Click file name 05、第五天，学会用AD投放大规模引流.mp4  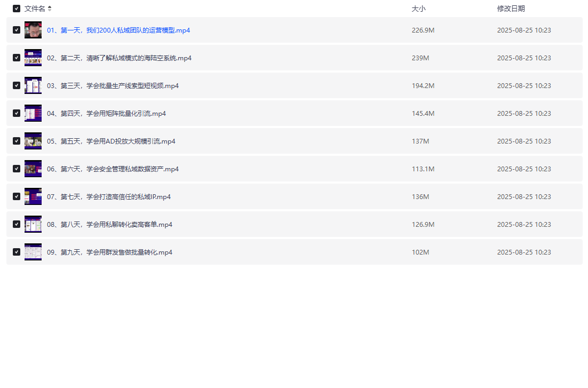point(111,141)
